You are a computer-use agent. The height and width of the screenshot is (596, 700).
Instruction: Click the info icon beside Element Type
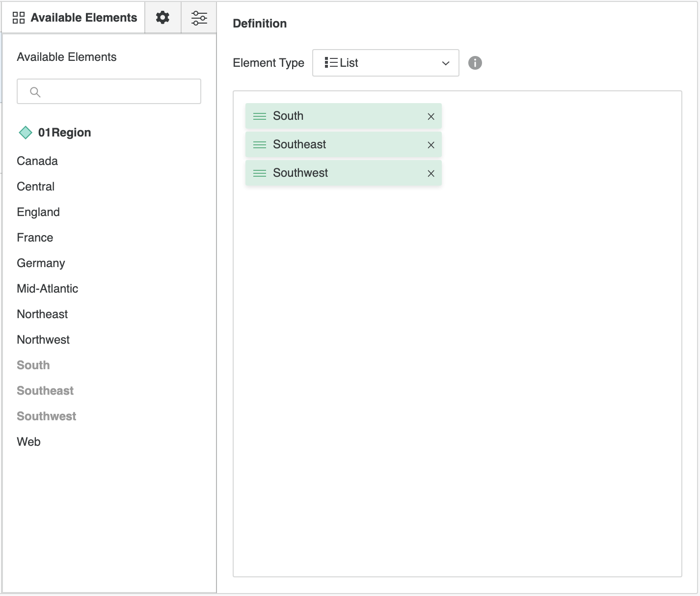475,63
